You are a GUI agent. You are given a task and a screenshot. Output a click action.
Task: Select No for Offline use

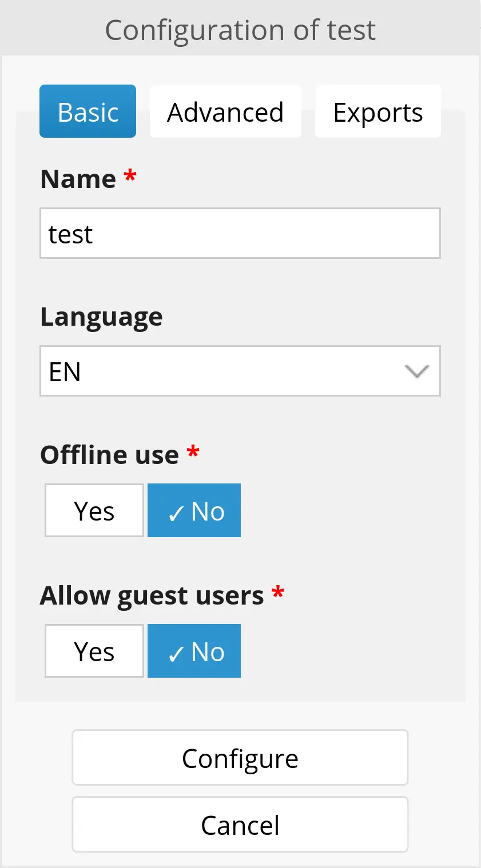tap(194, 511)
